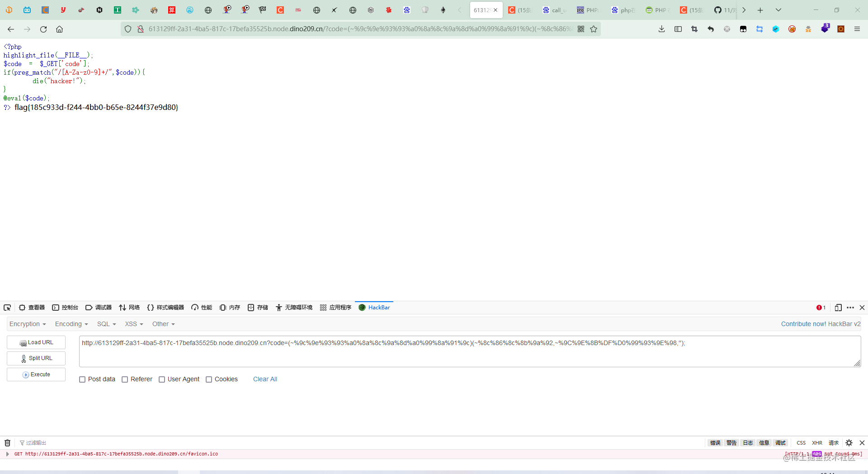
Task: Toggle the Requests console filter
Action: 833,443
